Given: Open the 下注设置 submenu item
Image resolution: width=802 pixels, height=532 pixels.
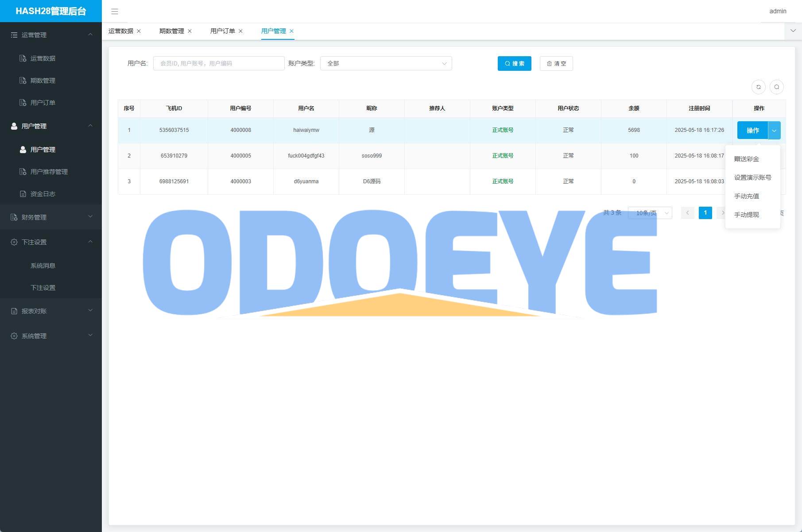Looking at the screenshot, I should (x=51, y=287).
